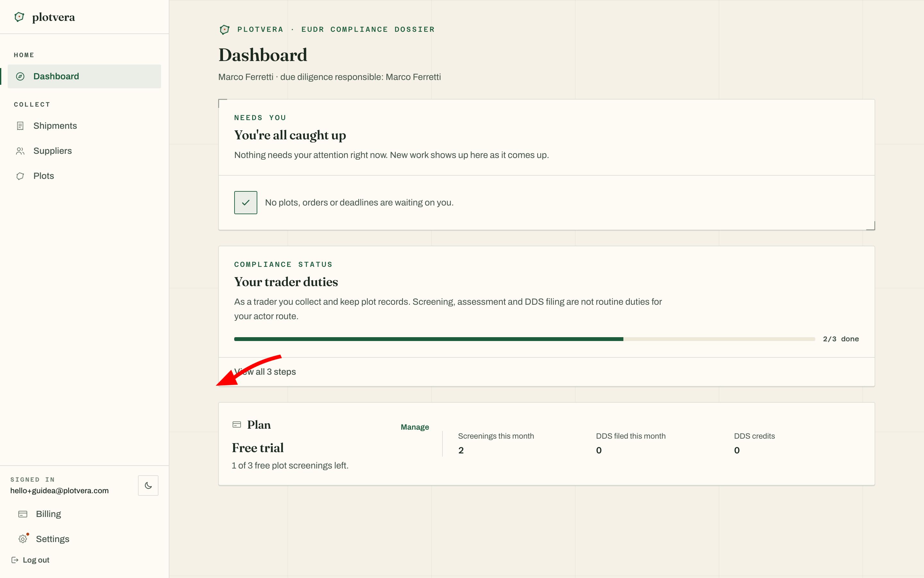This screenshot has height=578, width=924.
Task: Click the Shipments receipt icon
Action: [20, 126]
